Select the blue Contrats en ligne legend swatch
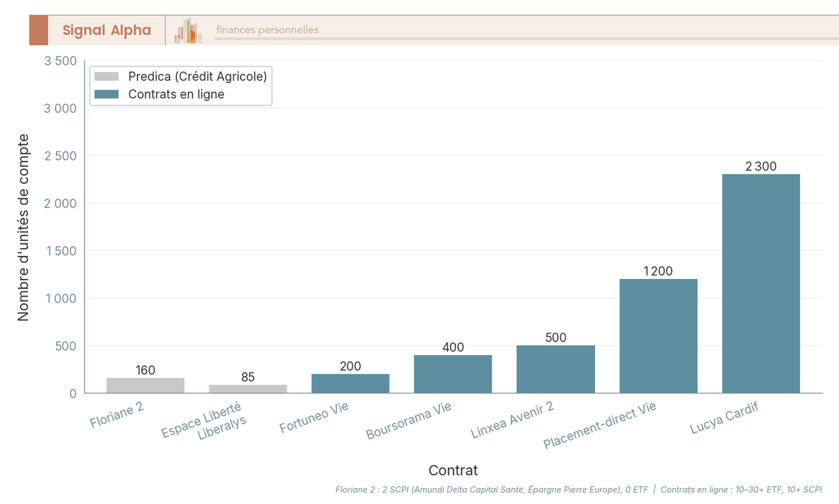This screenshot has width=839, height=504. point(107,94)
